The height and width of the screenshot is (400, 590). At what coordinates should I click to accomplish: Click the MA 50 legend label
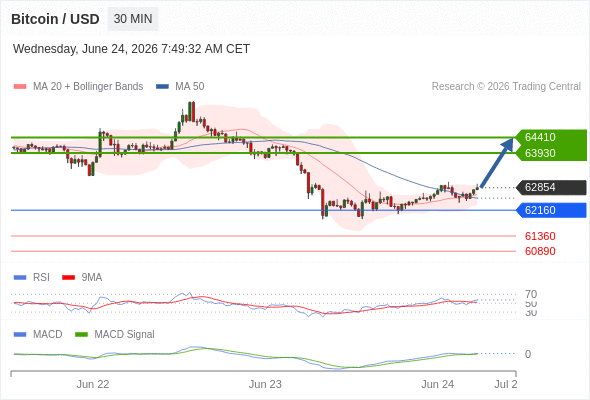(x=190, y=87)
